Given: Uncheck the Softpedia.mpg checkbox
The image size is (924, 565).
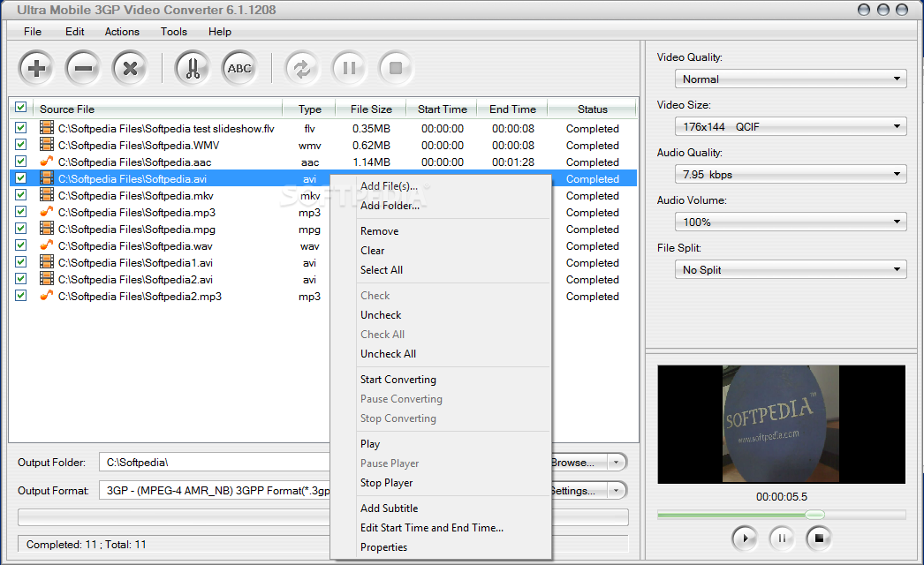Looking at the screenshot, I should [20, 228].
